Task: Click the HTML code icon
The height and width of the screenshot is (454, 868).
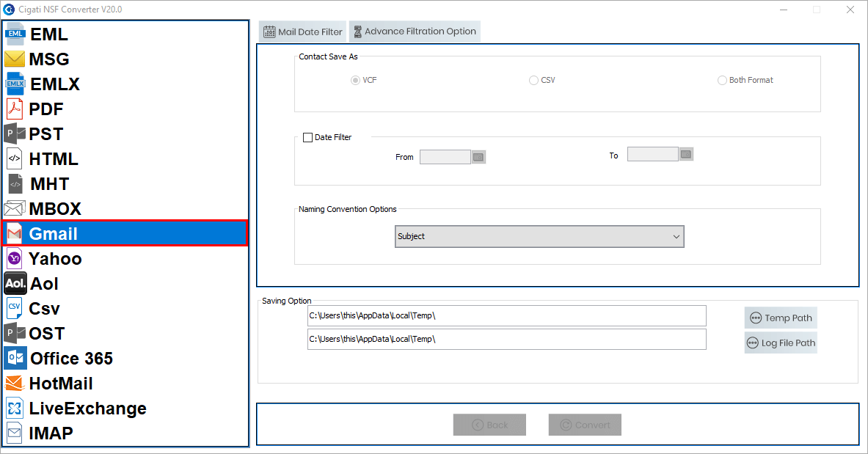Action: [15, 158]
